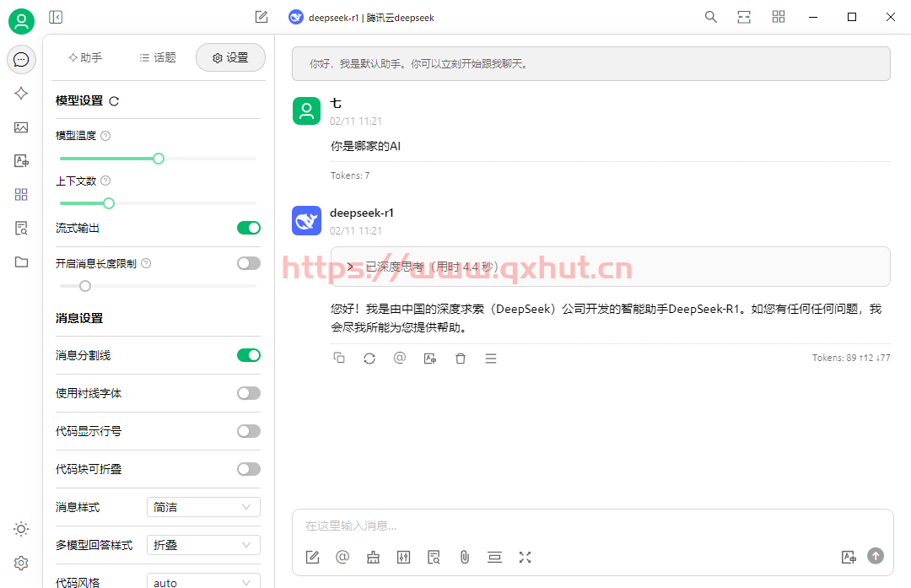Open the image painting page in the left sidebar

point(21,127)
